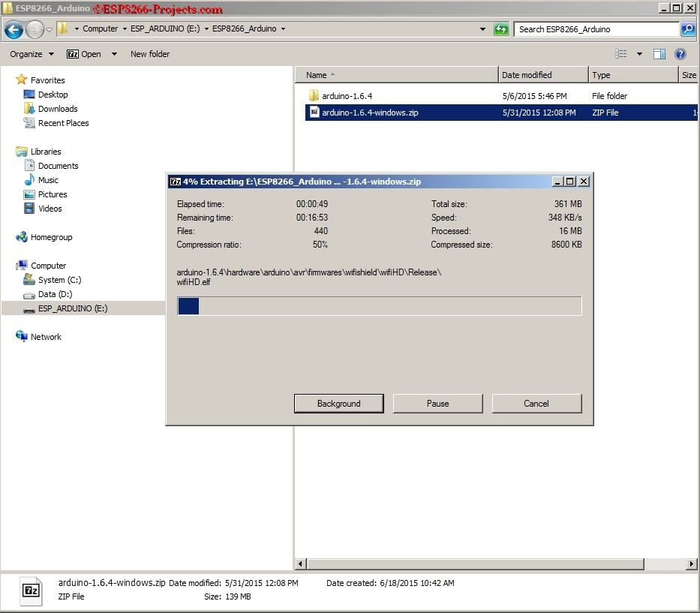Screen dimensions: 700x613
Task: Click the 7z file icon in details pane
Action: (31, 590)
